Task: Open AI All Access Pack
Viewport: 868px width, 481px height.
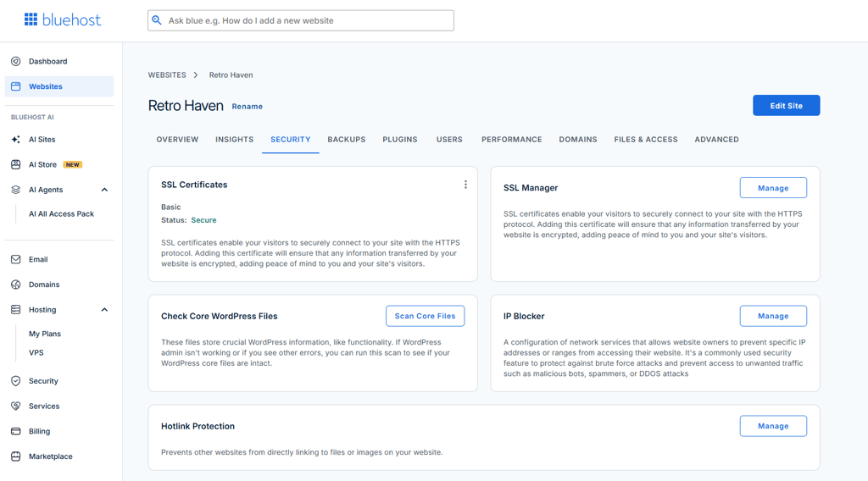Action: pyautogui.click(x=61, y=214)
